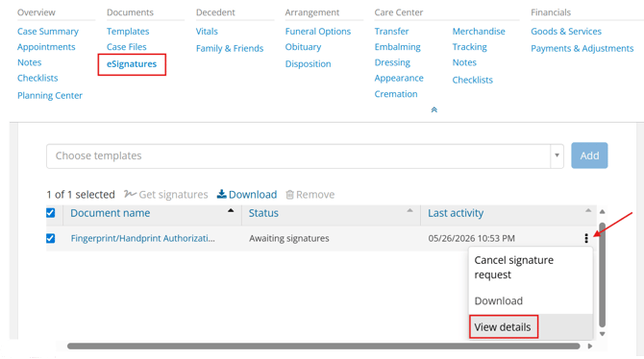Choose Download from the context menu
Viewport: 644px width, 359px height.
click(531, 300)
